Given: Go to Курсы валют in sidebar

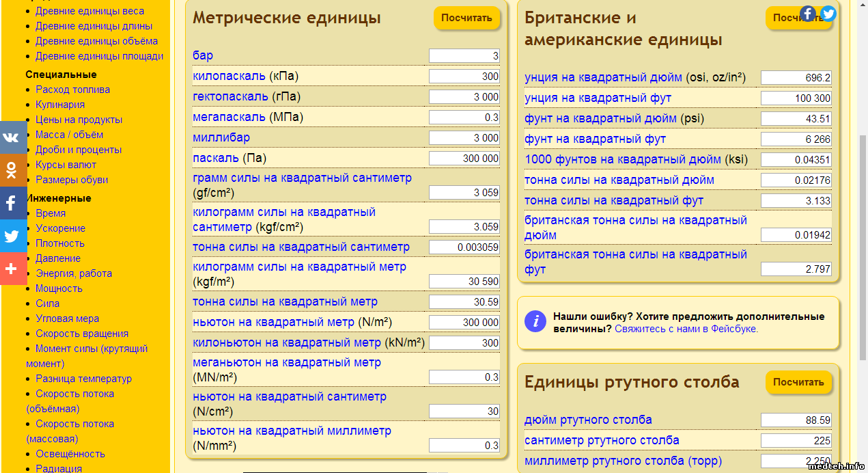Looking at the screenshot, I should (x=66, y=165).
